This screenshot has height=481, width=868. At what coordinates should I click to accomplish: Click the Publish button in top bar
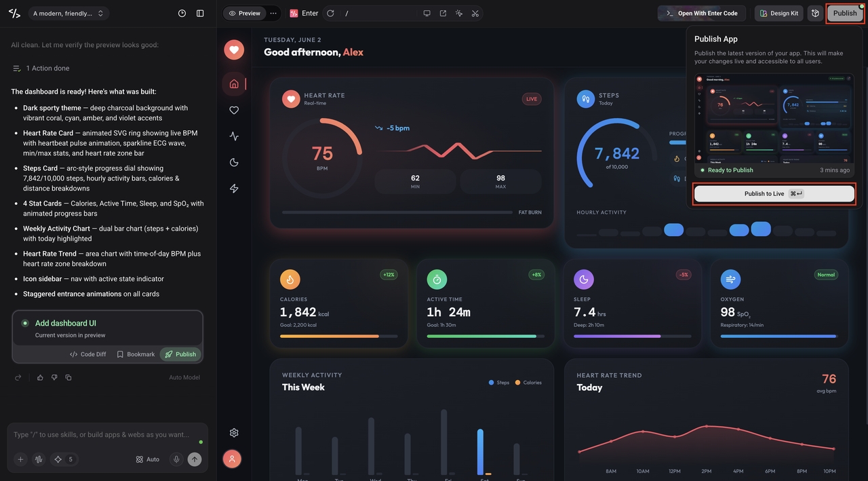(845, 13)
